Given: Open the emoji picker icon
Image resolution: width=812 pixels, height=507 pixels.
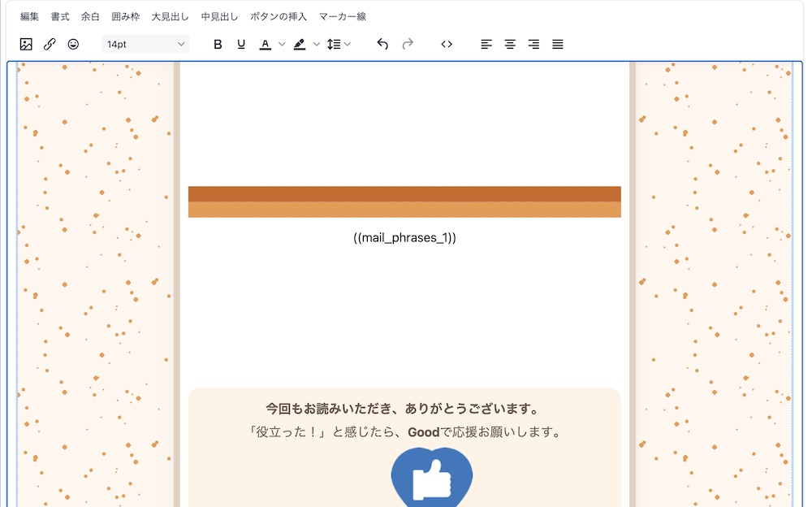Looking at the screenshot, I should [x=73, y=45].
